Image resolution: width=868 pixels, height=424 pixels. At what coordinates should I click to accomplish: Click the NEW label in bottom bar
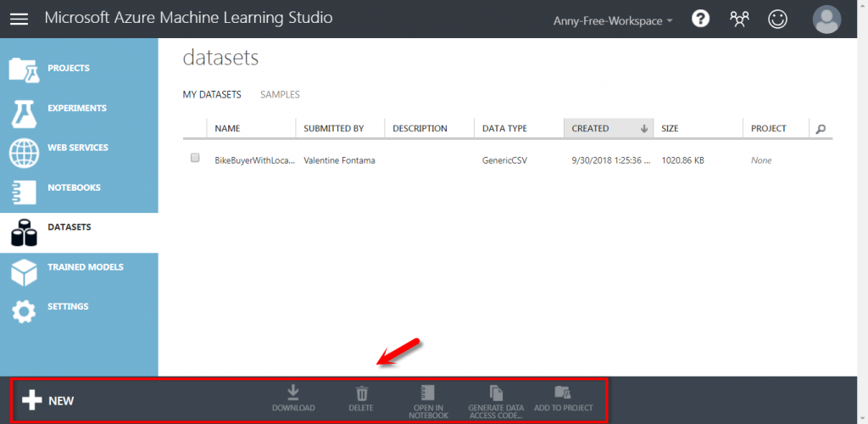[61, 401]
